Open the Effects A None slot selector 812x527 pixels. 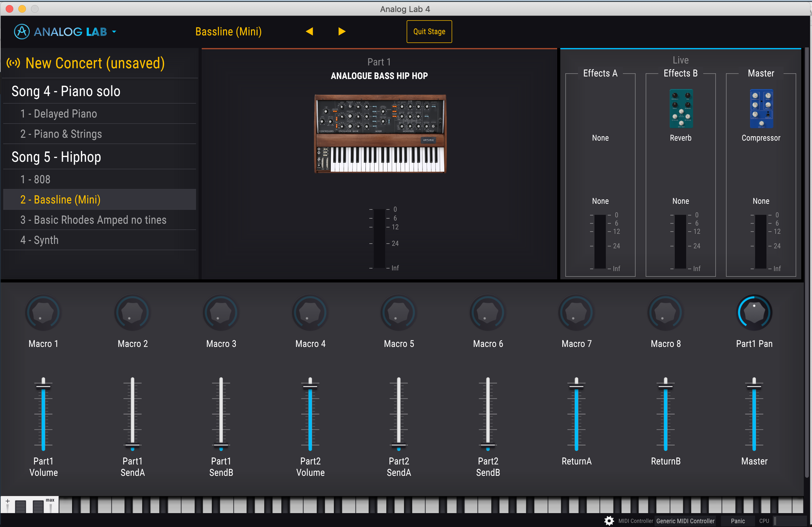tap(600, 138)
